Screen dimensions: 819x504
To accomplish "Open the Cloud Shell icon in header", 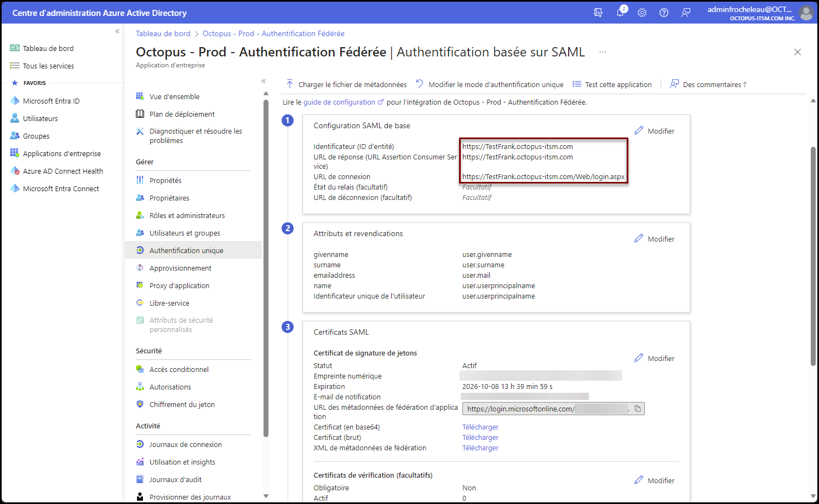I will pos(598,13).
